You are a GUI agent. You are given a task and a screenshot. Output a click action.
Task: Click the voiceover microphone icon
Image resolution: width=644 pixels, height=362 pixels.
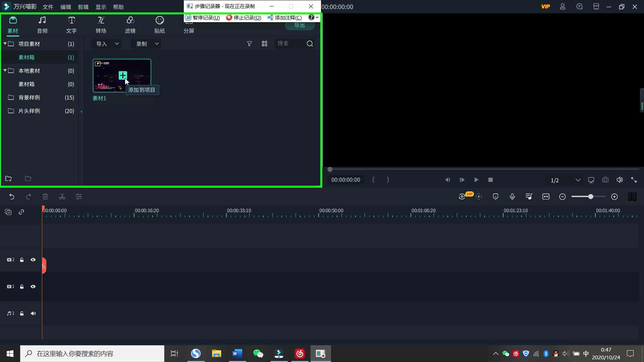click(x=512, y=197)
